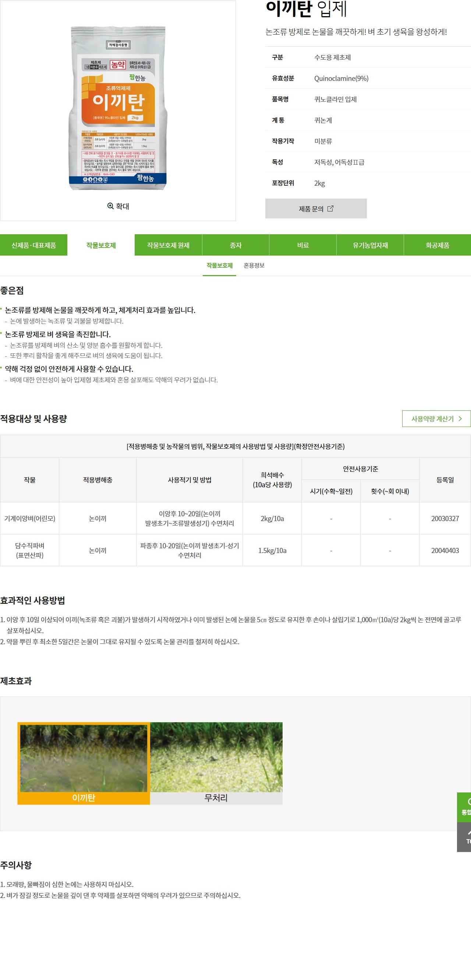This screenshot has height=980, width=471.
Task: Select the 혼용정보 sub-tab
Action: (254, 266)
